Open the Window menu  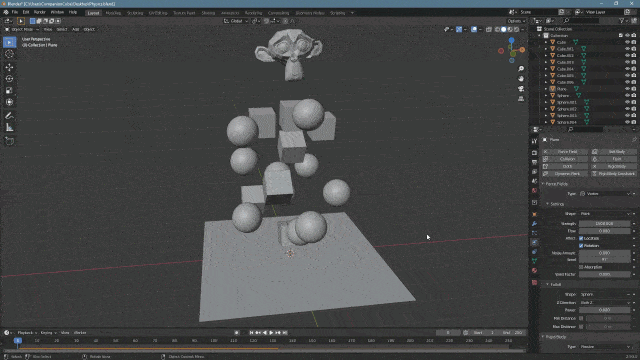pyautogui.click(x=57, y=12)
